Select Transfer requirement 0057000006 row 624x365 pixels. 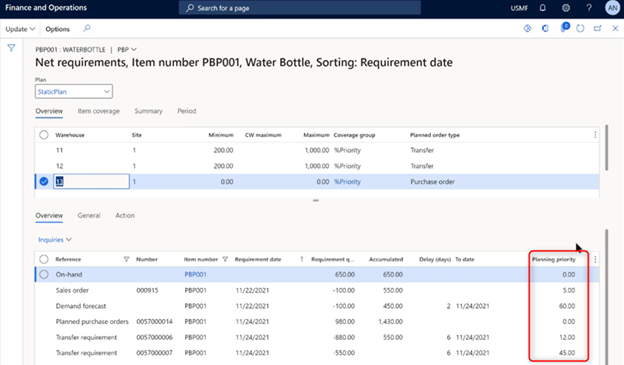tap(317, 337)
